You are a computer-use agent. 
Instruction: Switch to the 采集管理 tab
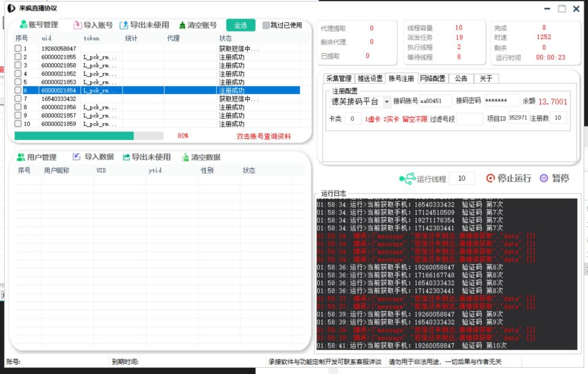click(338, 79)
